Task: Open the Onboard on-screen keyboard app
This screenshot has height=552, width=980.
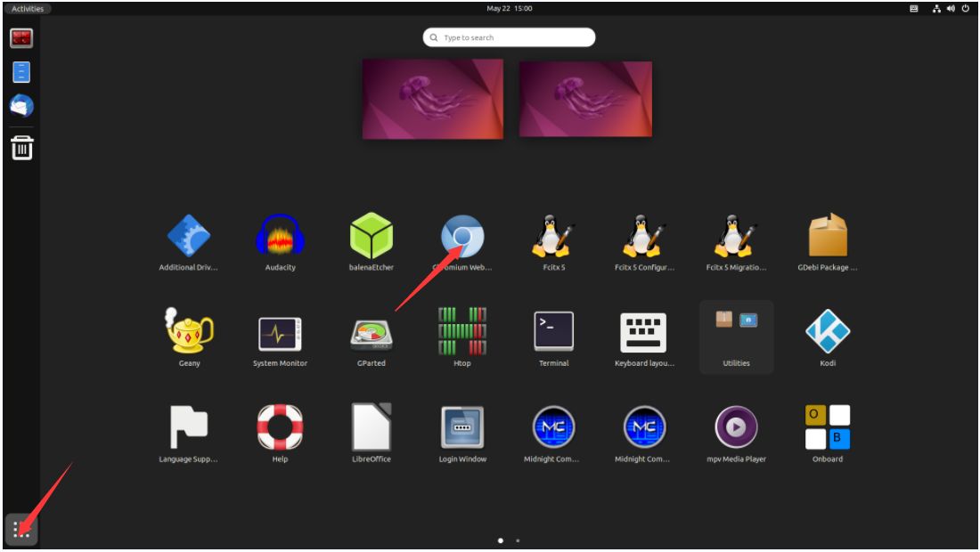Action: 827,428
